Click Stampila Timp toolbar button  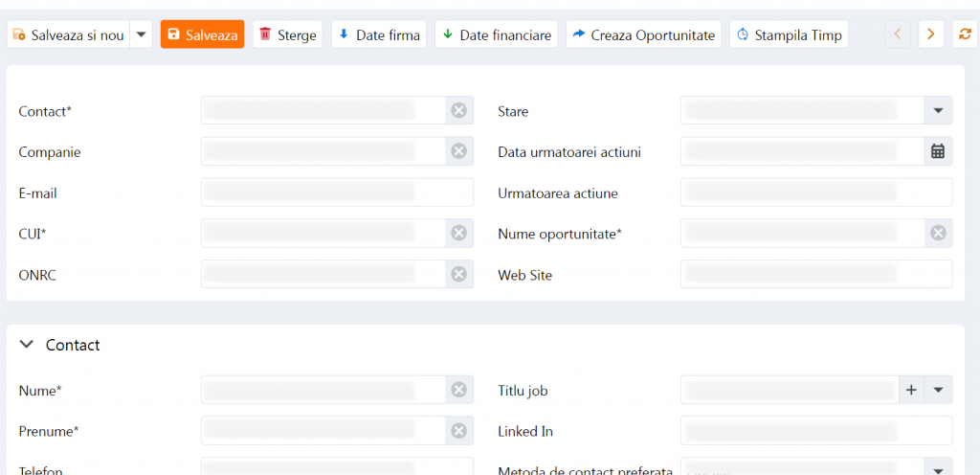pyautogui.click(x=789, y=34)
